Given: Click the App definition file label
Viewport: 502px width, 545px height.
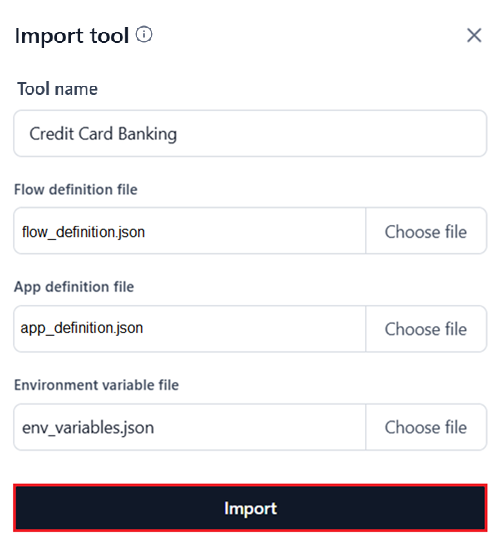Looking at the screenshot, I should click(x=74, y=287).
